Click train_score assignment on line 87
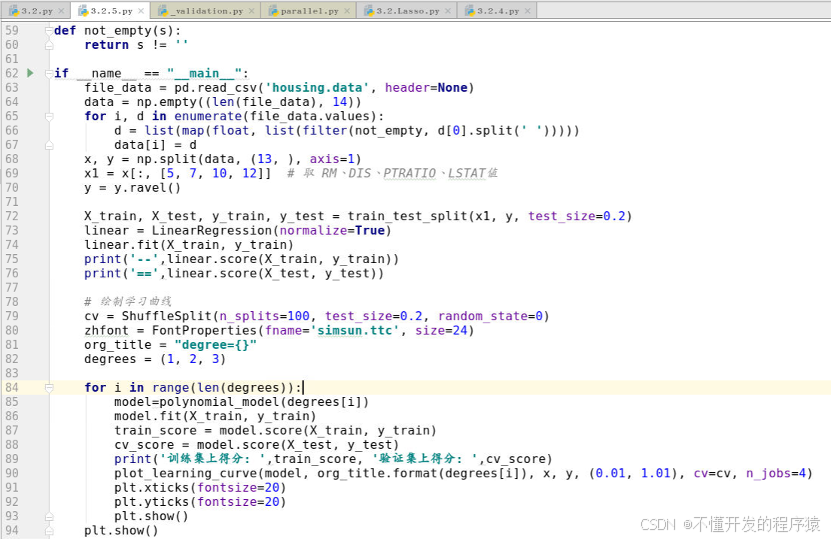The height and width of the screenshot is (540, 832). (x=275, y=431)
